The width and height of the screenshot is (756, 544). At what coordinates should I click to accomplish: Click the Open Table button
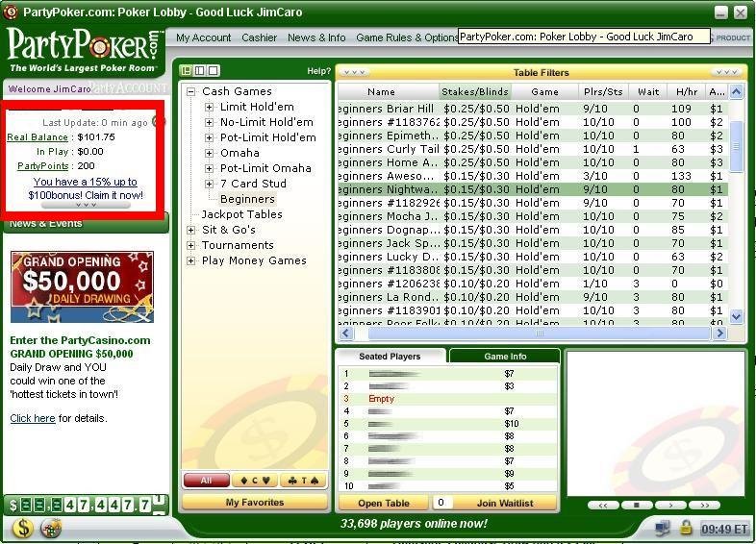[x=384, y=503]
